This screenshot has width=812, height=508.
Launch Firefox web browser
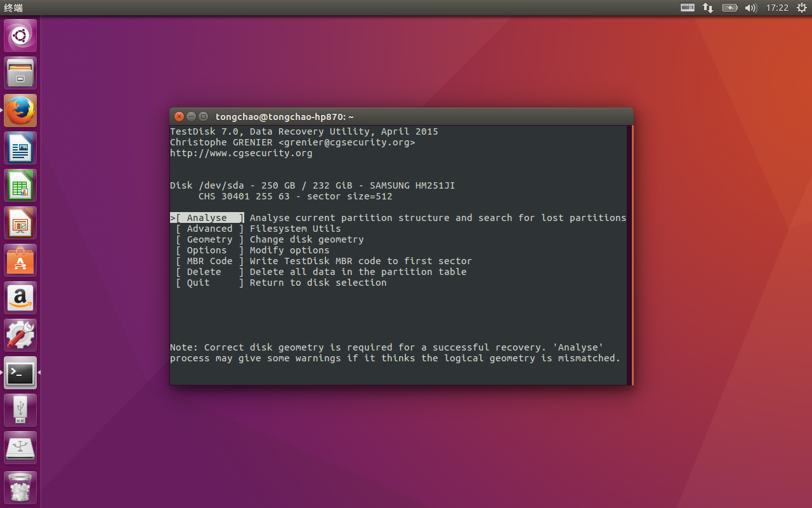(20, 110)
